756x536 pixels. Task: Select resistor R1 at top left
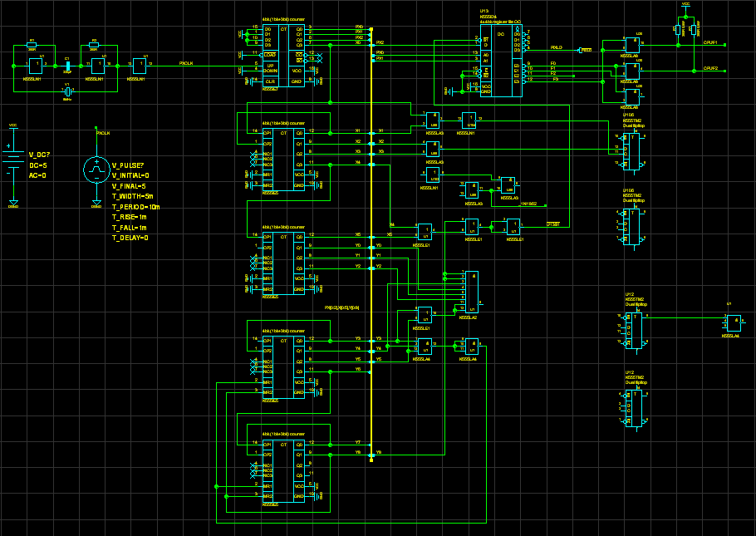pos(32,46)
